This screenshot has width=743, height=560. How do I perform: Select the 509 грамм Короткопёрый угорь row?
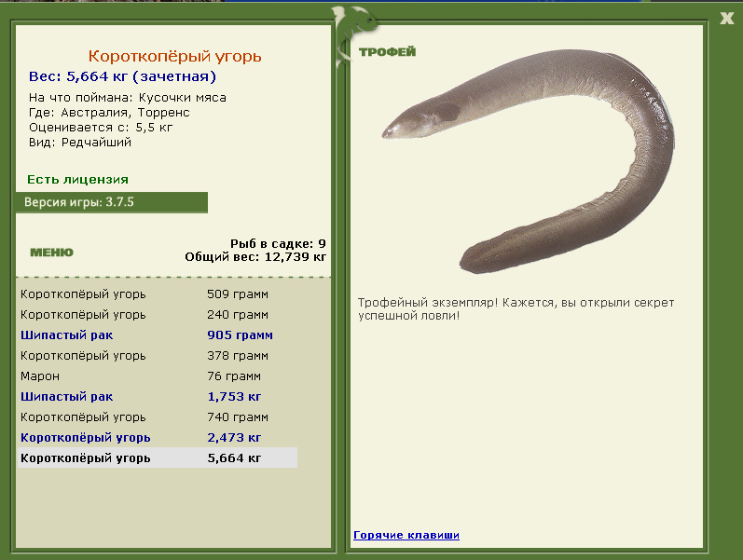click(158, 294)
